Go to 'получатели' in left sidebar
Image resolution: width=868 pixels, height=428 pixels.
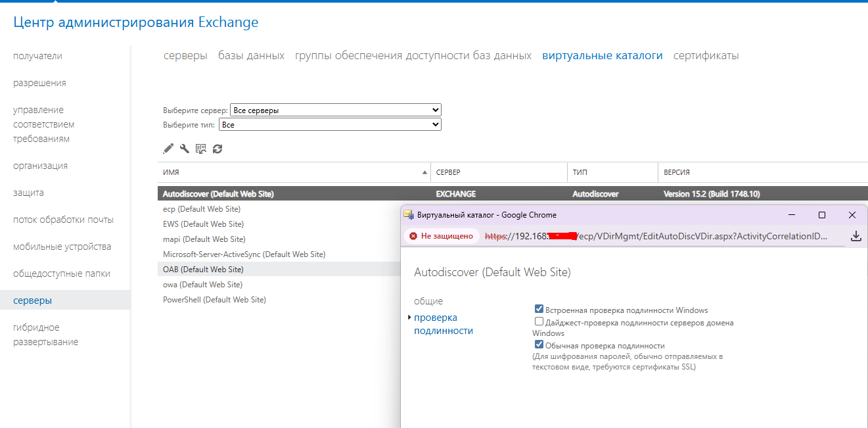[x=37, y=56]
